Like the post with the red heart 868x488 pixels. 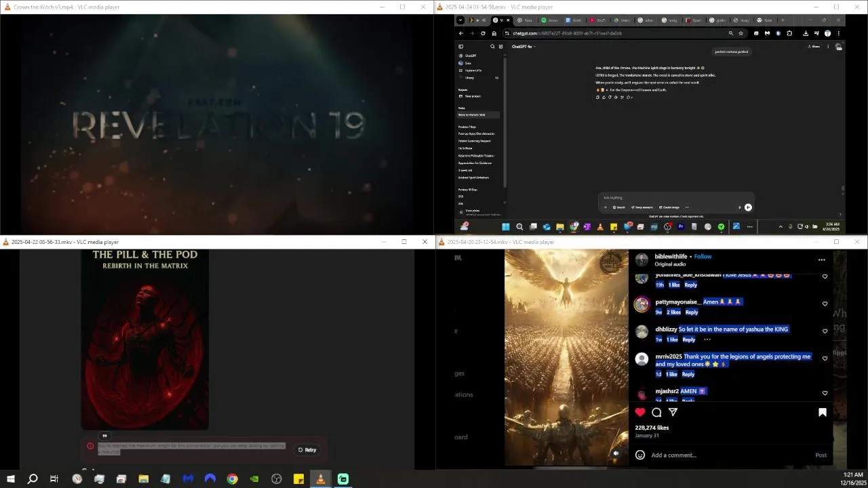(640, 412)
